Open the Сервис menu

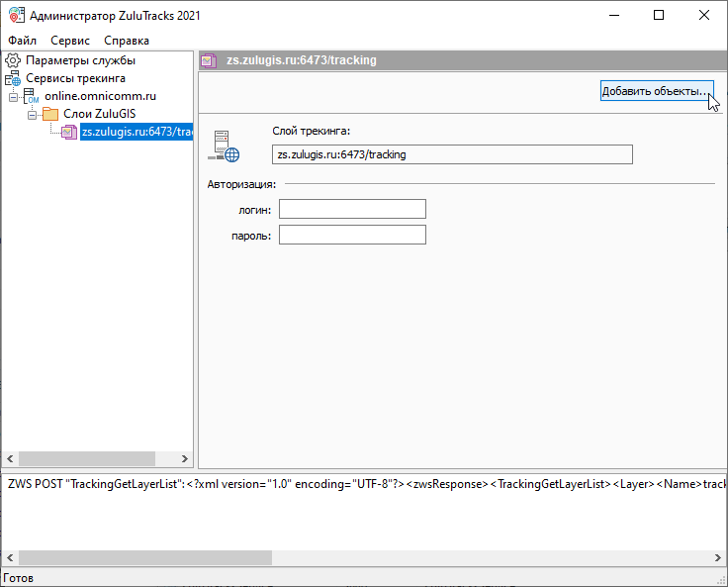[x=69, y=41]
